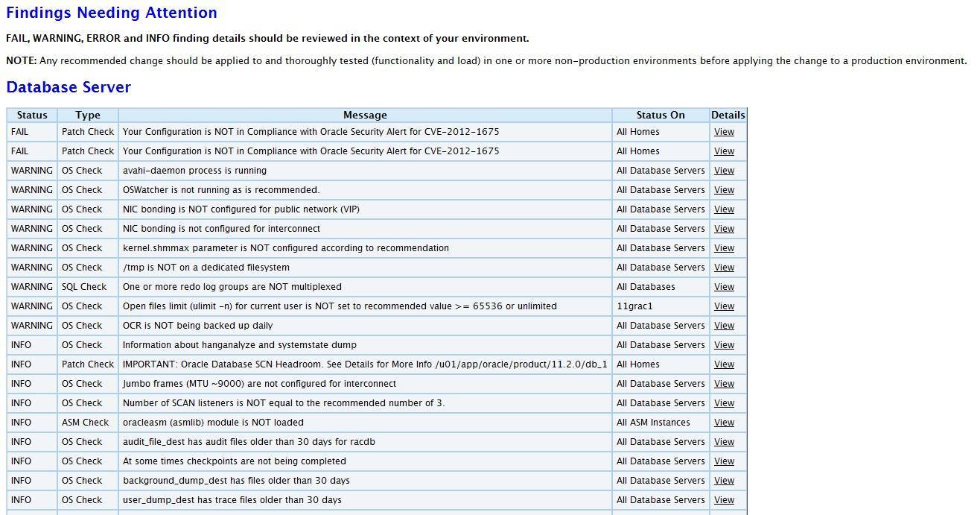Image resolution: width=980 pixels, height=515 pixels.
Task: View details for audit_file_dest racdb row
Action: coord(724,442)
